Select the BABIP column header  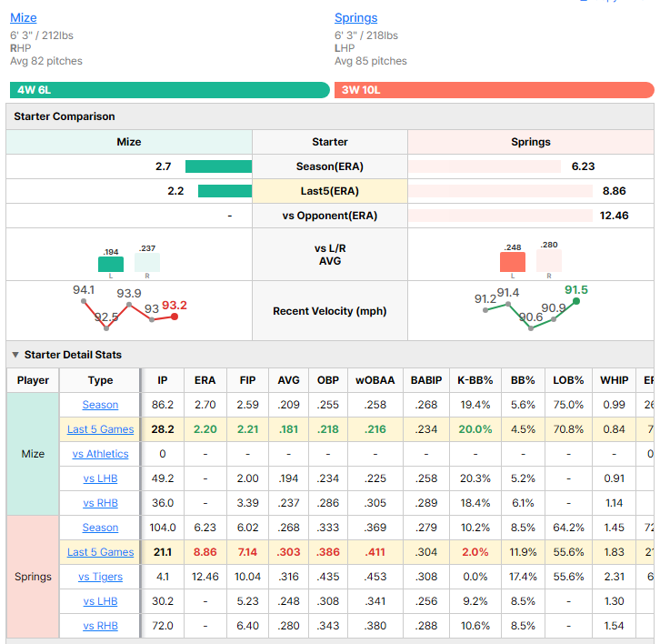pos(426,380)
